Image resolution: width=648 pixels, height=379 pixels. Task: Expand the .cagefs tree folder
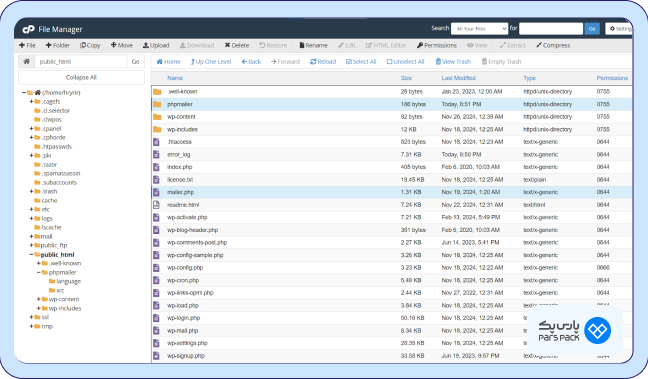tap(31, 102)
